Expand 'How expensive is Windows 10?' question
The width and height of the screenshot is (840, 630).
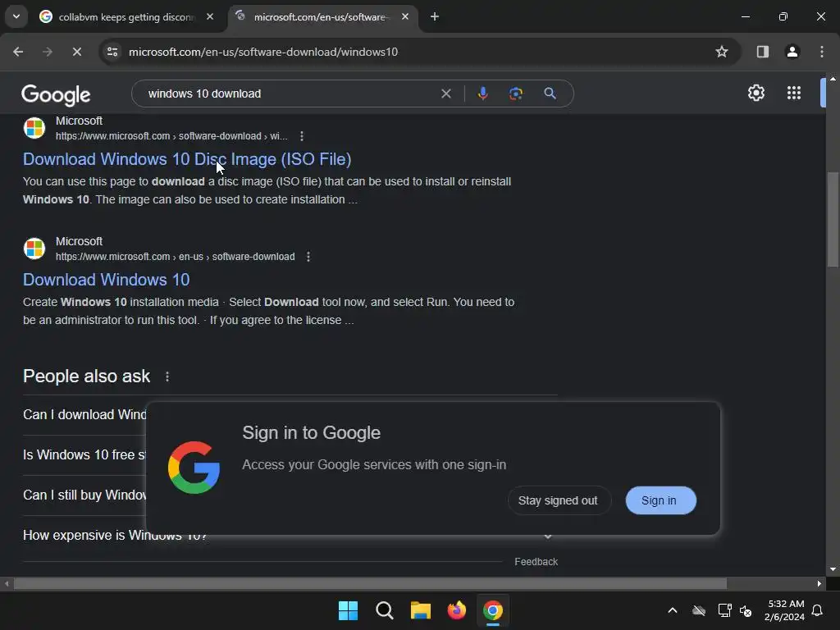pos(290,536)
